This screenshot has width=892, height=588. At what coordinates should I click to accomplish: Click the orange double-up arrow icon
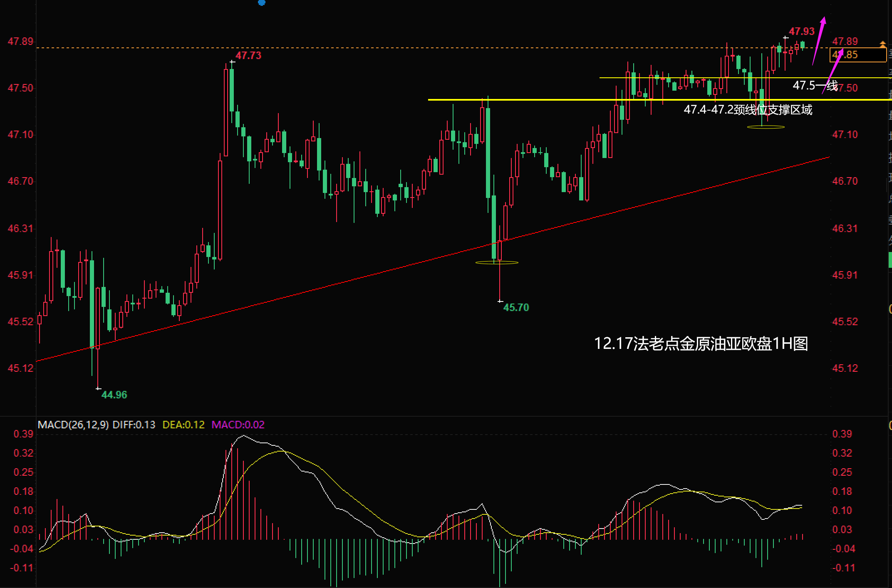[883, 44]
